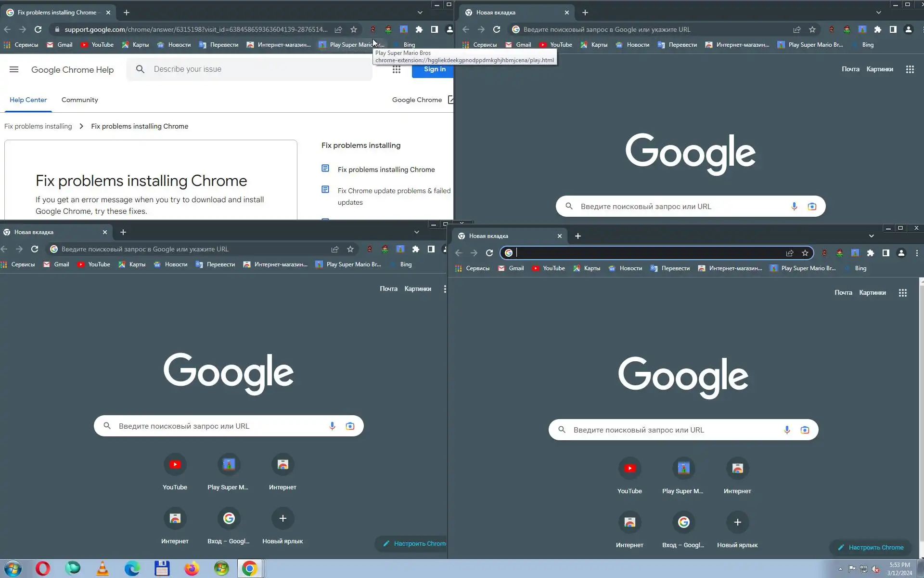
Task: Switch to the Community tab
Action: click(79, 100)
